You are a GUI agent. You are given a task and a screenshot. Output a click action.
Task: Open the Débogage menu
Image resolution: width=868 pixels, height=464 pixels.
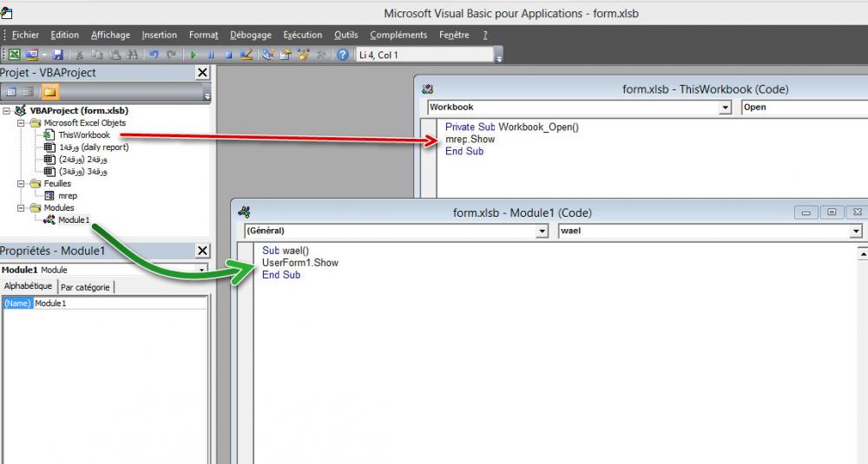click(251, 35)
